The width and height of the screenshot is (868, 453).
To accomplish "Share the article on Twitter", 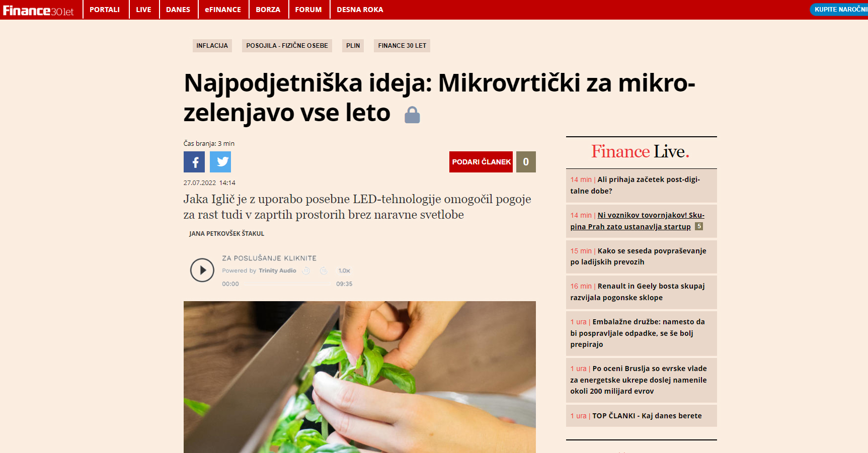I will (x=220, y=162).
